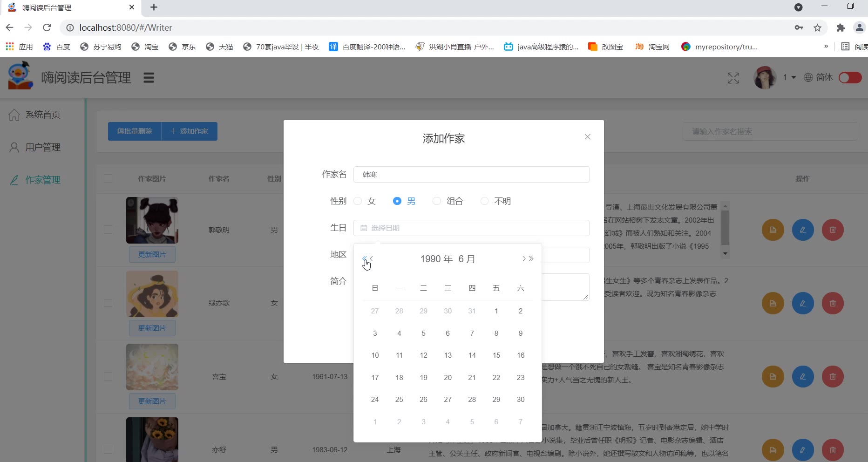This screenshot has height=462, width=868.
Task: Toggle fullscreen with the expand icon
Action: [x=733, y=78]
